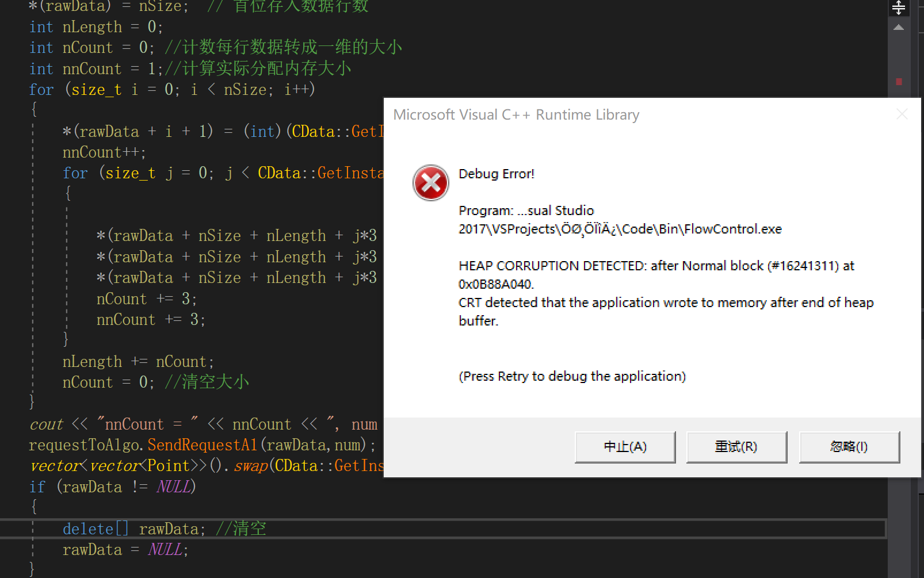Click the scroll-up arrow on the vertical scrollbar

click(898, 26)
